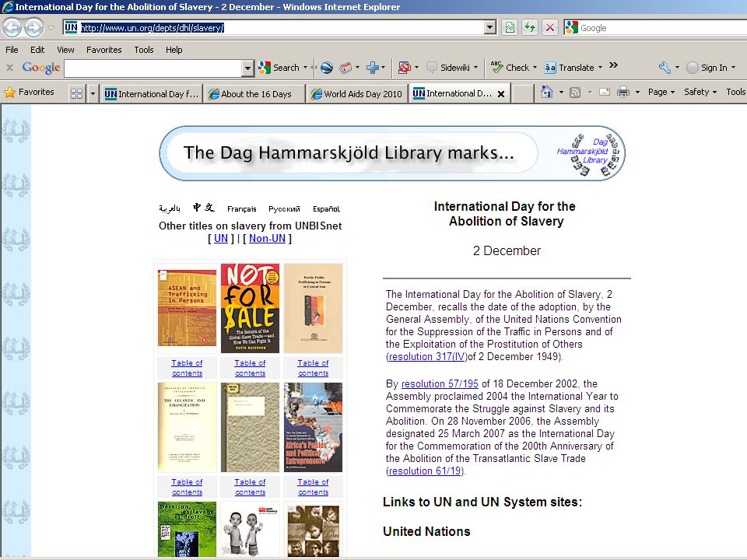Screen dimensions: 747x560
Task: Open the View menu
Action: [x=65, y=50]
